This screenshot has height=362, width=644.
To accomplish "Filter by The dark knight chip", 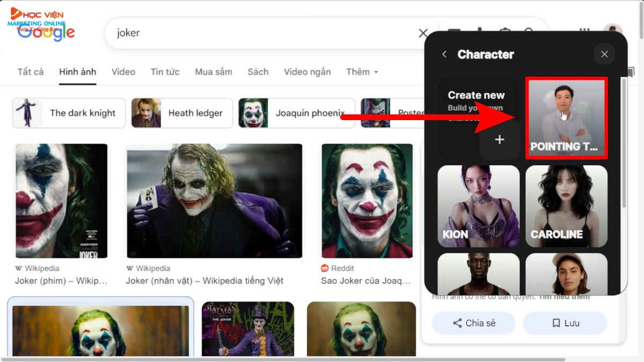I will (69, 113).
